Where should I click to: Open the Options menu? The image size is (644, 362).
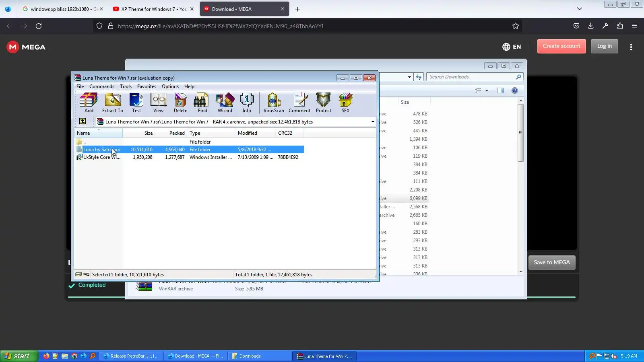pos(170,86)
